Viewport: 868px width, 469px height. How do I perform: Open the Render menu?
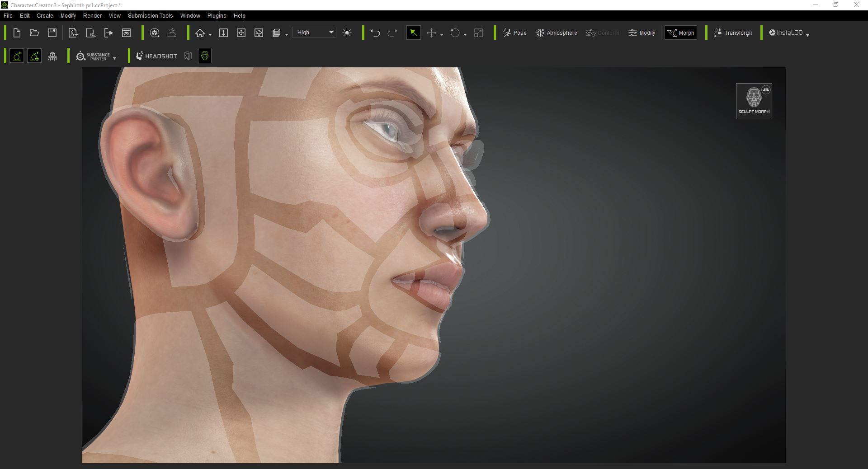(x=92, y=15)
